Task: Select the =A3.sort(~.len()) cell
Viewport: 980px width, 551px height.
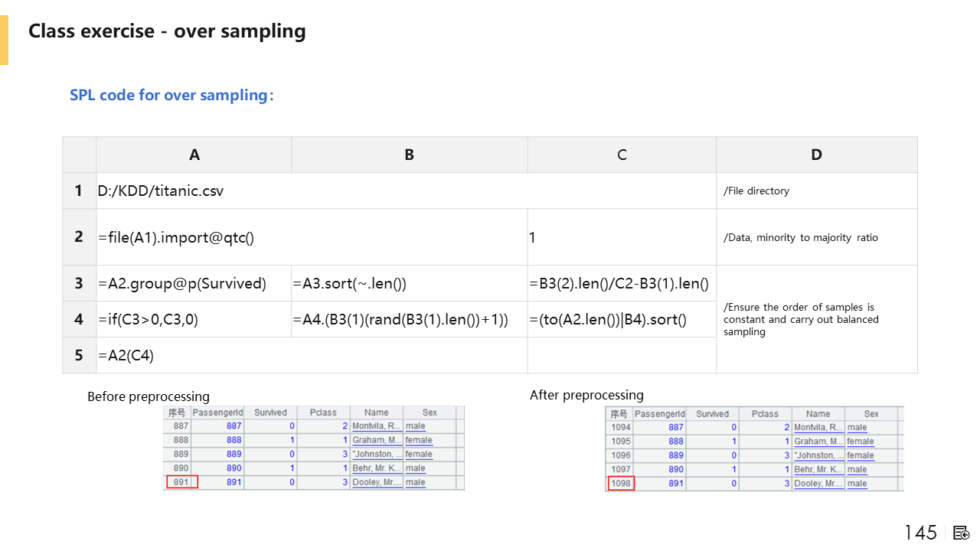Action: (x=349, y=284)
